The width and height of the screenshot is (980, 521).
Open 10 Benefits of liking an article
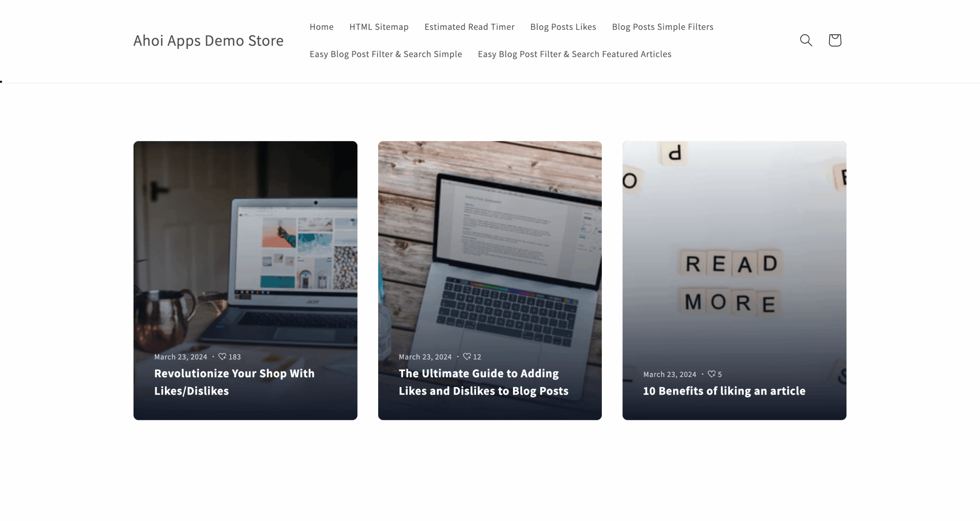(x=724, y=391)
